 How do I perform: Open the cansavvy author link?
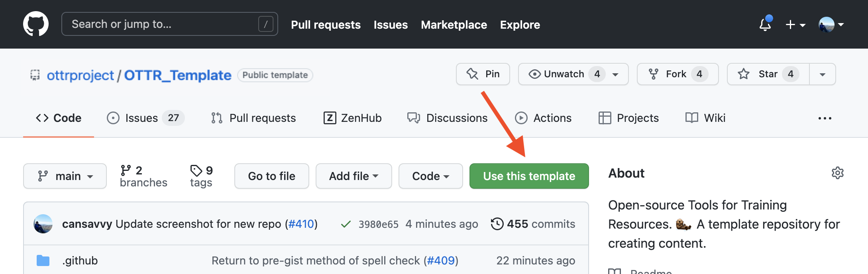87,224
